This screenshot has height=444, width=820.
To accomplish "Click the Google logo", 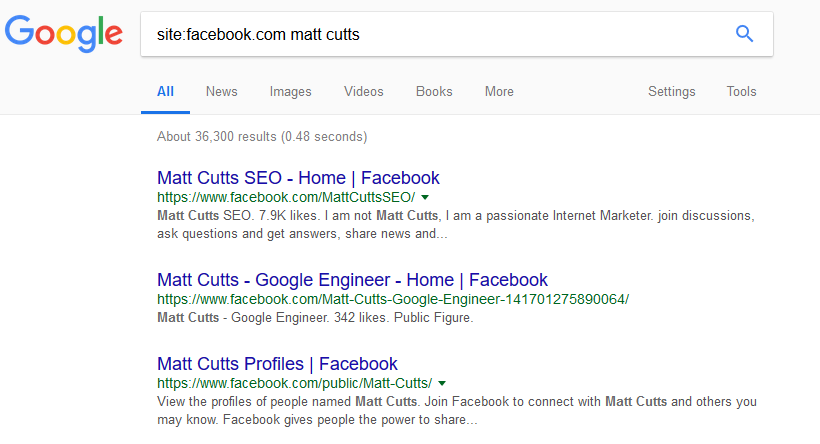I will tap(64, 34).
